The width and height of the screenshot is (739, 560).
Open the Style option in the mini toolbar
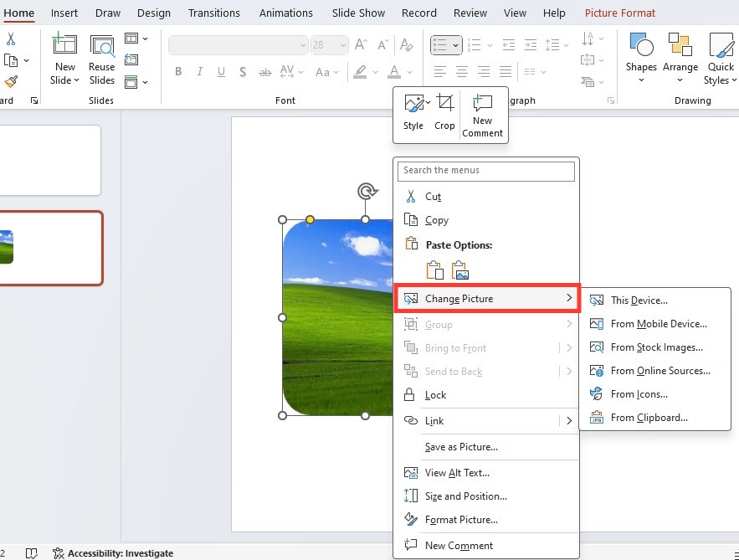tap(413, 113)
